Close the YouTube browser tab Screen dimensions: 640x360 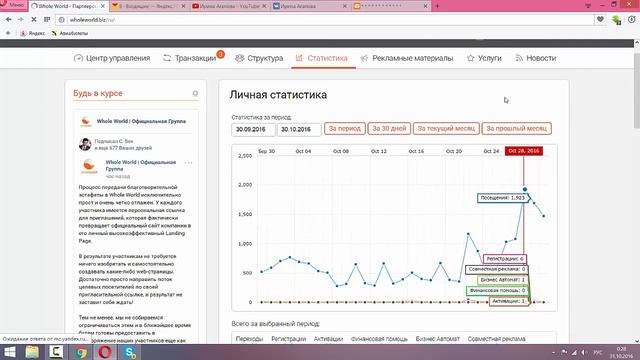tap(264, 6)
